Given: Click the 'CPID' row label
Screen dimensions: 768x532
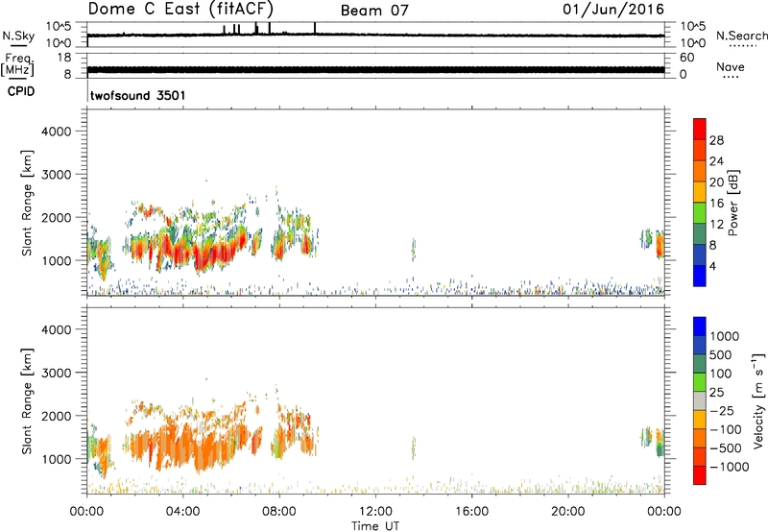Looking at the screenshot, I should (x=21, y=91).
